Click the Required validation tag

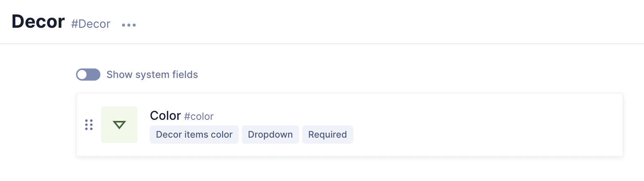pyautogui.click(x=327, y=135)
